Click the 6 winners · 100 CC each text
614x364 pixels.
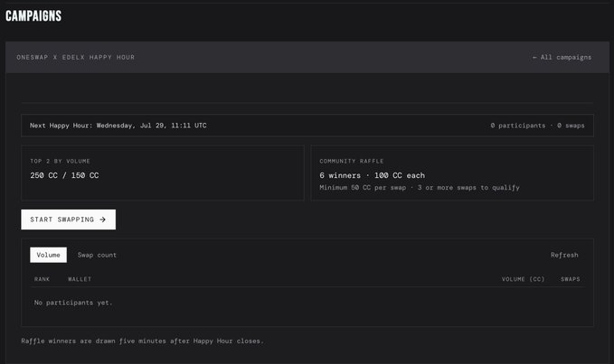click(x=372, y=175)
